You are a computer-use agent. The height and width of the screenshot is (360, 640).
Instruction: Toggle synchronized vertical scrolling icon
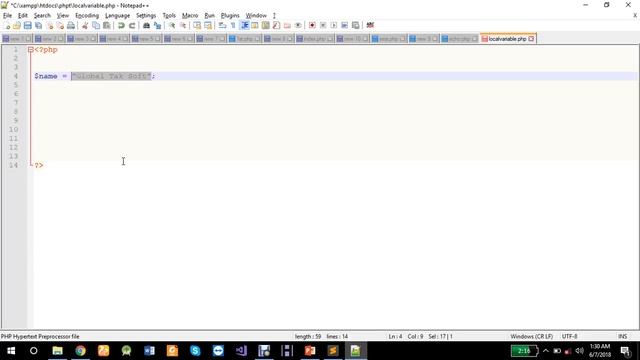pos(197,25)
